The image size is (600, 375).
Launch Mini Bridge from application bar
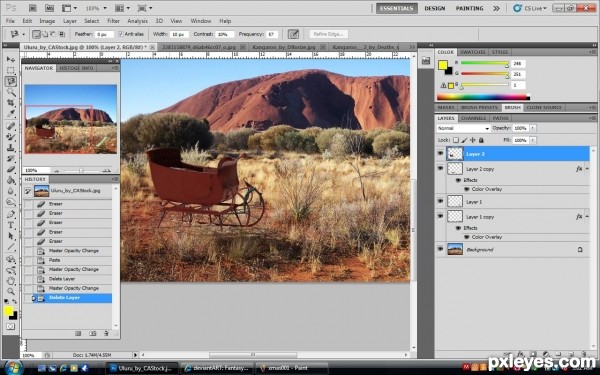(x=49, y=8)
